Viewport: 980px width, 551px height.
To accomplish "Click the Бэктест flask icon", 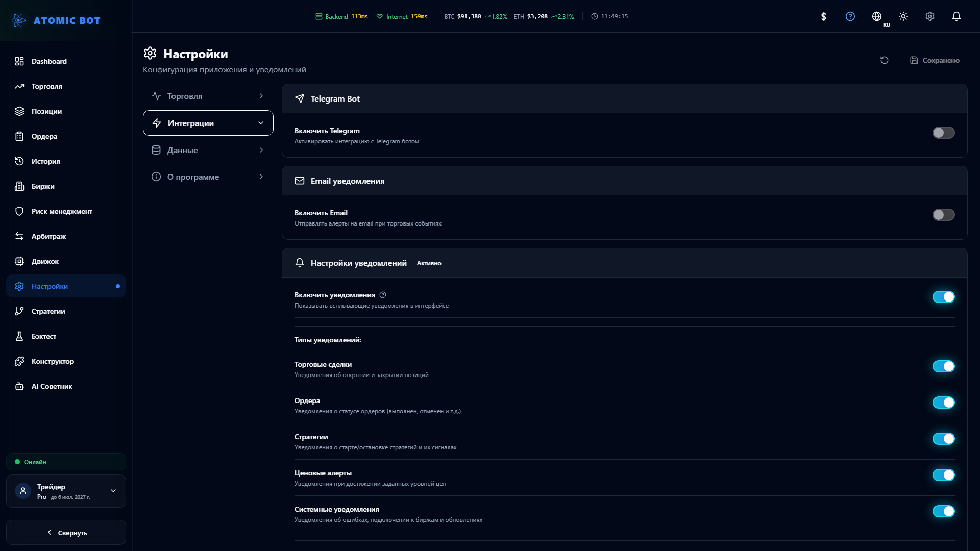I will point(19,336).
